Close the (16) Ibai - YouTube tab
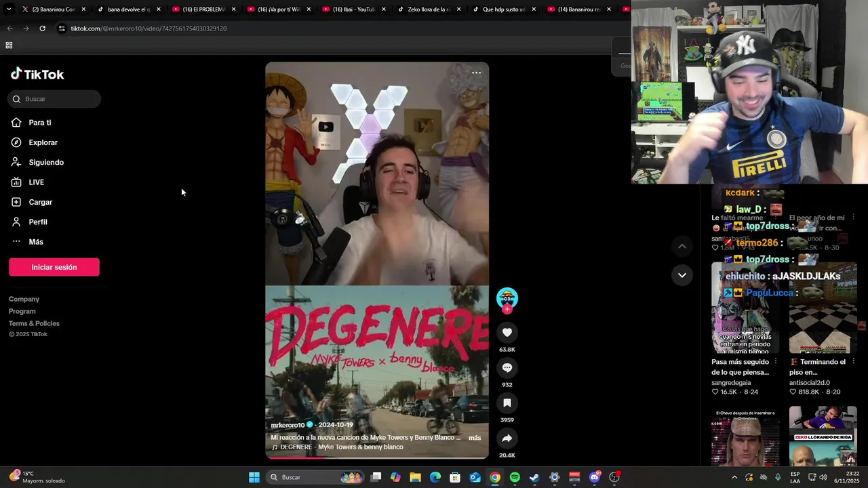Image resolution: width=868 pixels, height=488 pixels. (x=383, y=9)
